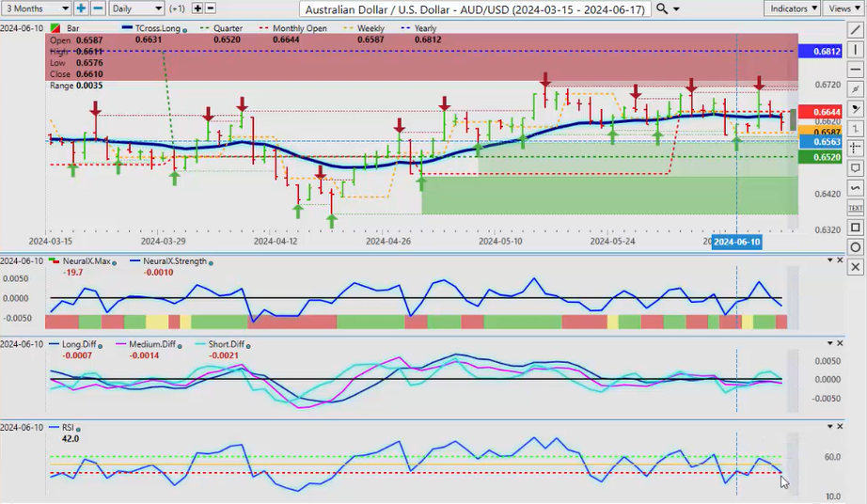Viewport: 867px width, 504px height.
Task: Open the Daily interval dropdown
Action: point(134,8)
